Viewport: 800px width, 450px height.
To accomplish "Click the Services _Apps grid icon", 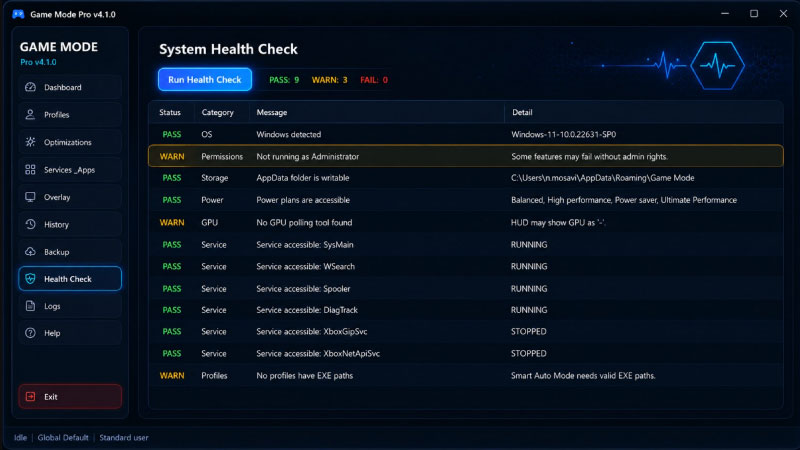I will pos(30,170).
